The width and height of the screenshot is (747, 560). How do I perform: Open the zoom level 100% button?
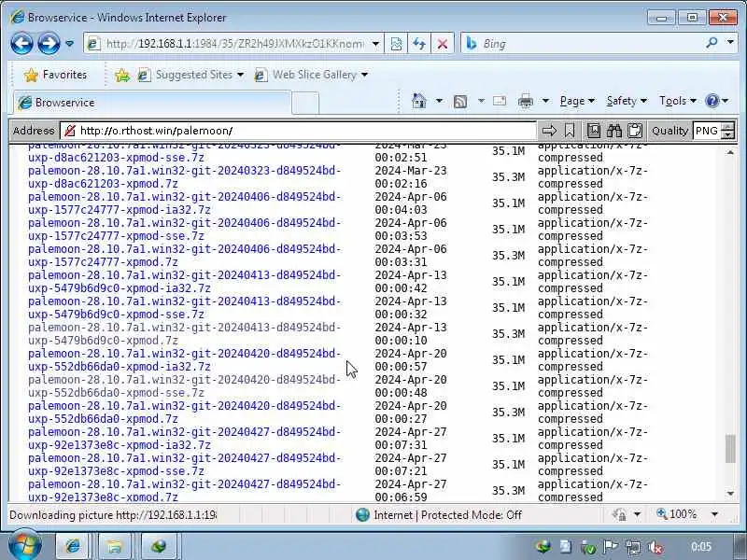click(676, 514)
